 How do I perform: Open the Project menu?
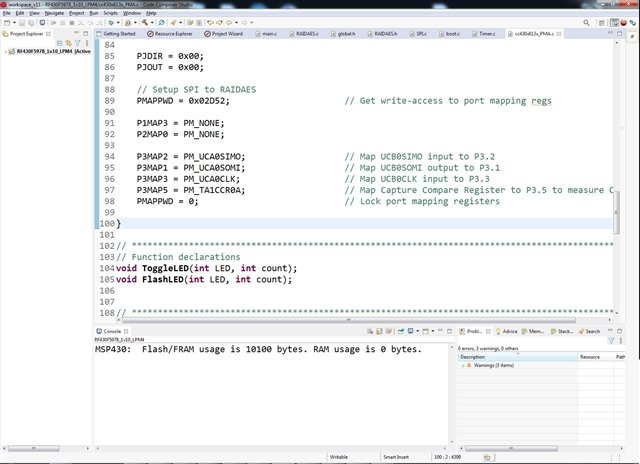tap(77, 13)
